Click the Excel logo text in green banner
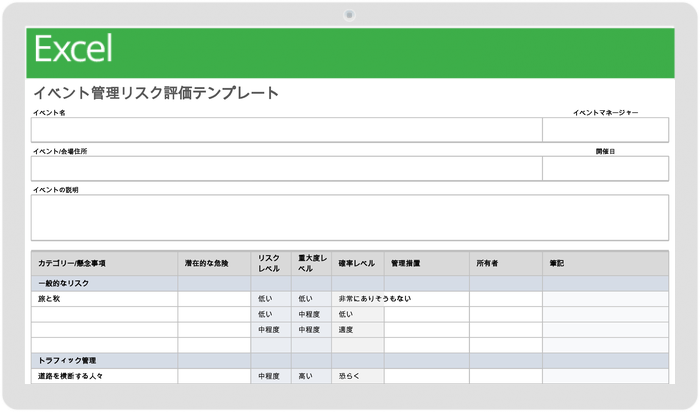Image resolution: width=700 pixels, height=412 pixels. point(73,48)
